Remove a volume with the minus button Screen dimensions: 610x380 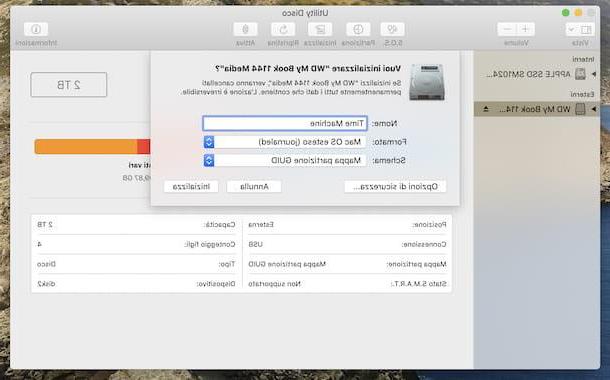(507, 30)
